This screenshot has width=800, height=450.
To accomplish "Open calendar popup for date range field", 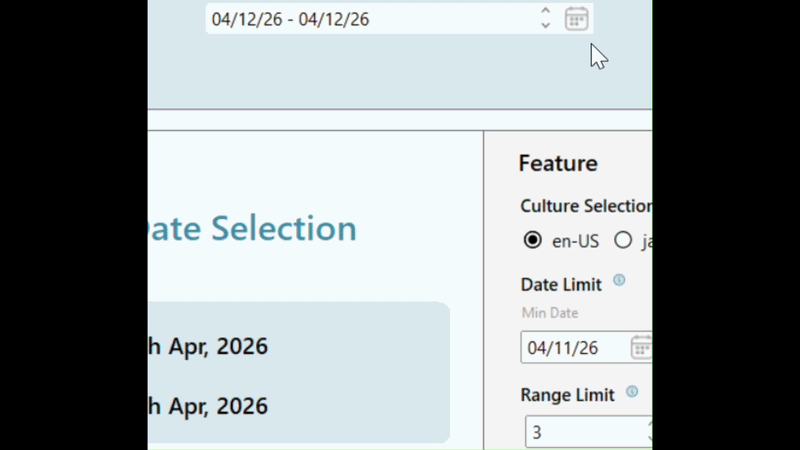I will tap(577, 19).
